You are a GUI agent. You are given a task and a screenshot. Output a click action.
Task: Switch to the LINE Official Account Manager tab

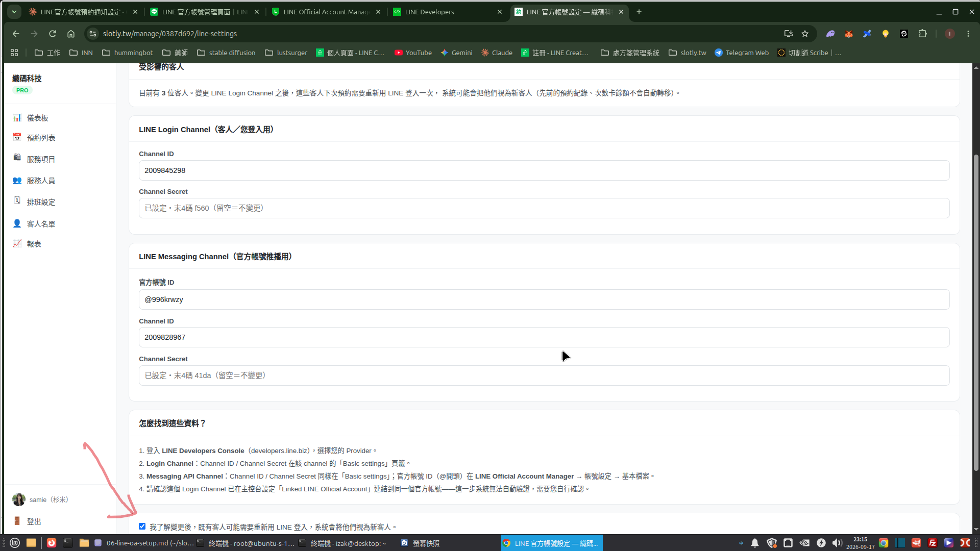coord(327,12)
